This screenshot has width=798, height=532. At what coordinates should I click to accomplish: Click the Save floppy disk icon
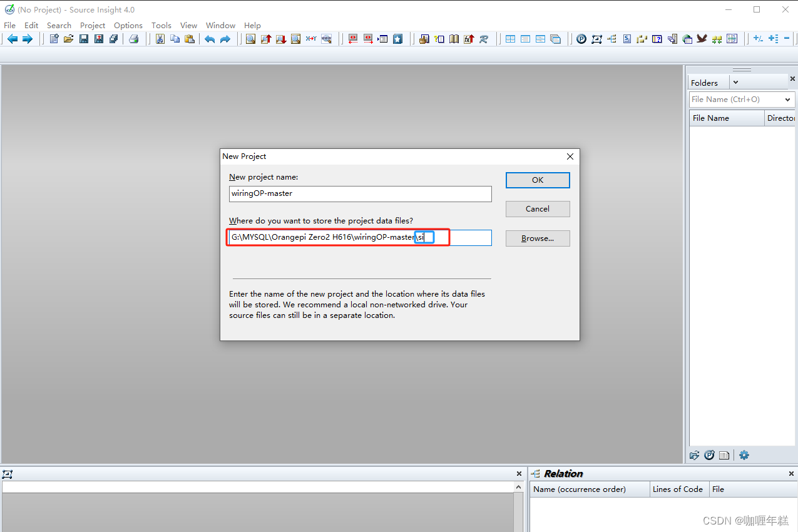(x=83, y=39)
